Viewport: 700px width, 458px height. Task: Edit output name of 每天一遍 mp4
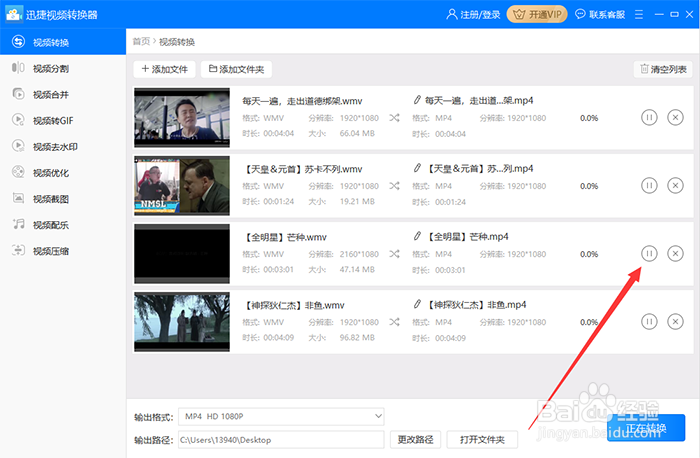417,100
